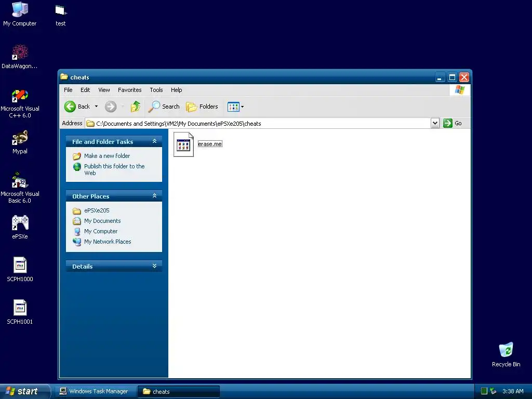The image size is (532, 399).
Task: Select SCPH1001 file on desktop
Action: tap(20, 312)
